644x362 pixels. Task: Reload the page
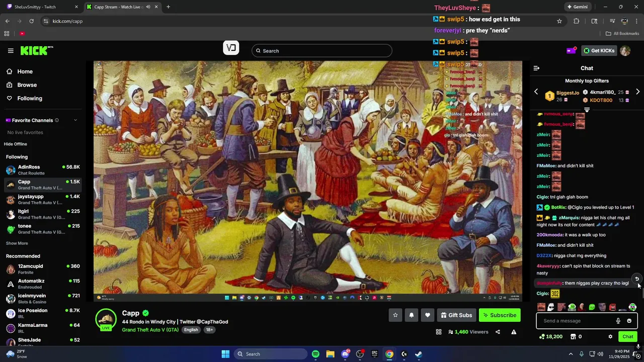(x=31, y=21)
